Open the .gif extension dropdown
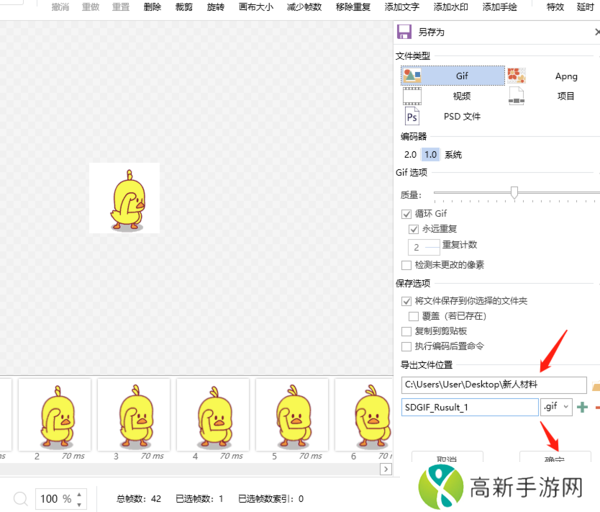 click(556, 407)
